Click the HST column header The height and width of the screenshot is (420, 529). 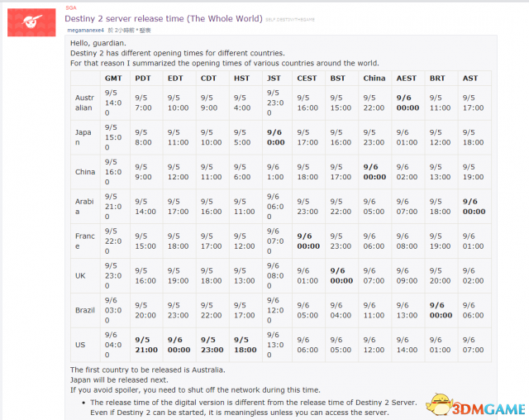tap(241, 79)
